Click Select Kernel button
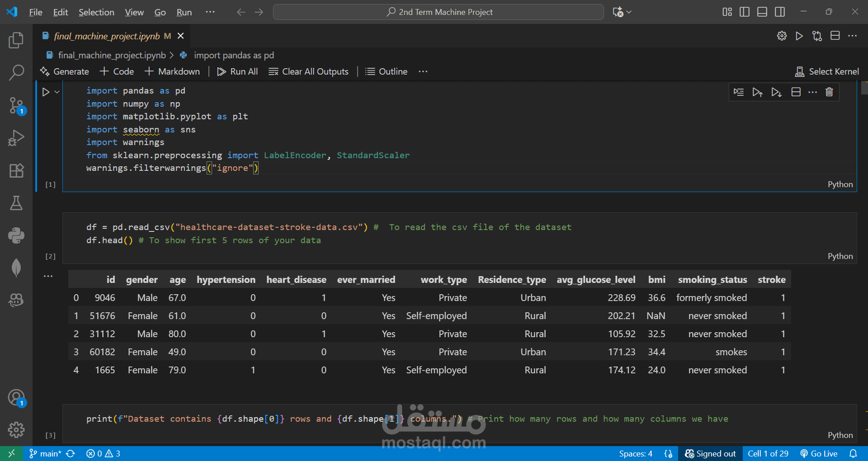The height and width of the screenshot is (461, 868). [x=827, y=71]
